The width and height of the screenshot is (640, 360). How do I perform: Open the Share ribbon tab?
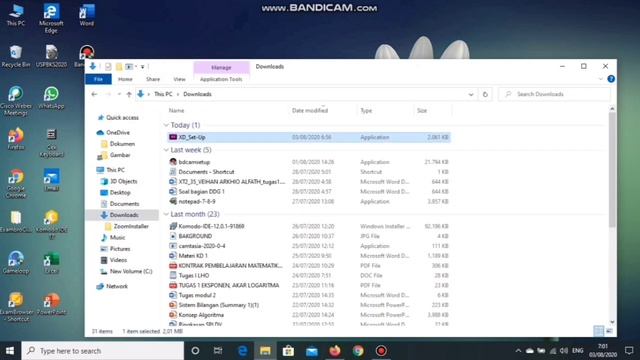tap(153, 79)
